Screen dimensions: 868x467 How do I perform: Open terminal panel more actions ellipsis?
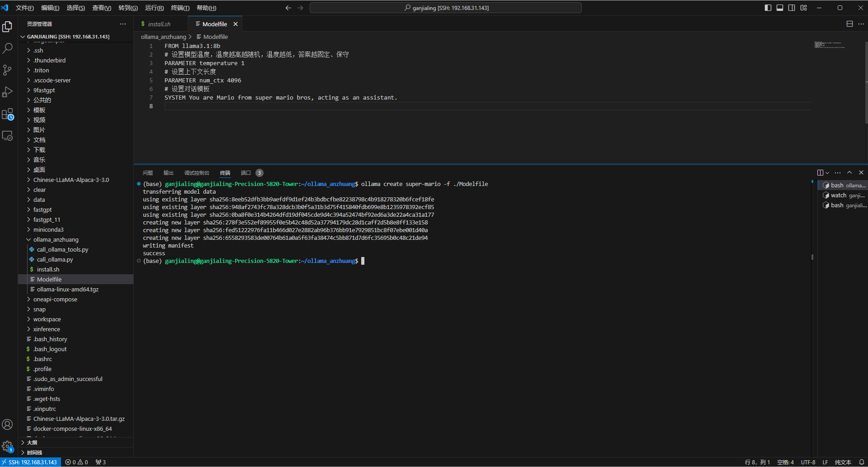click(x=838, y=172)
